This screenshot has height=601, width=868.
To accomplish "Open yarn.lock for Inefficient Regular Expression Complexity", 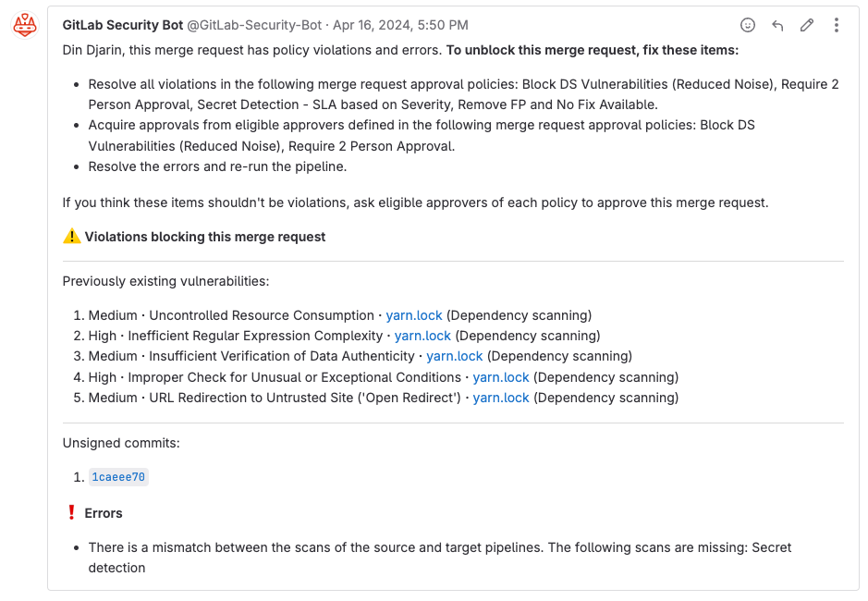I will (422, 336).
